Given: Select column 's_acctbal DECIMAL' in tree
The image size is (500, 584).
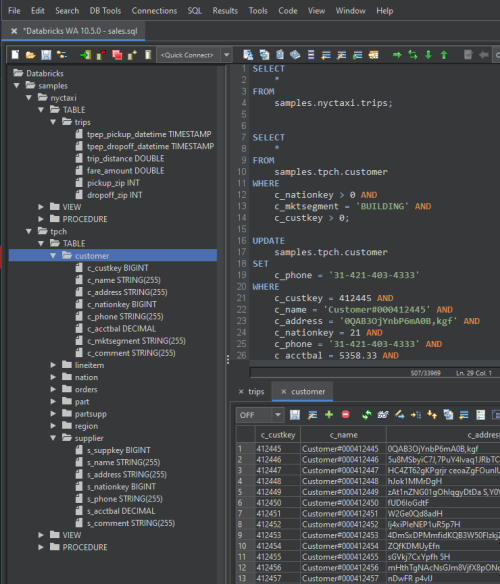Looking at the screenshot, I should [121, 511].
